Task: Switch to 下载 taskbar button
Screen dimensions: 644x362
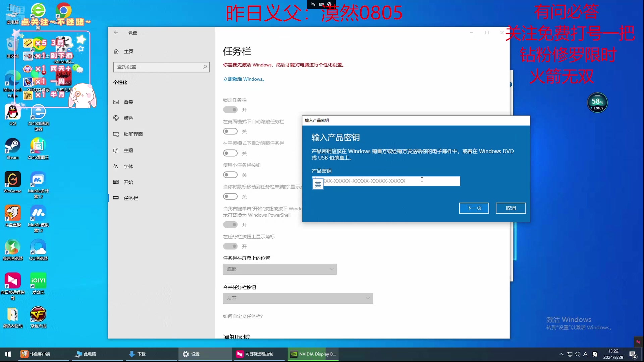Action: pos(151,354)
